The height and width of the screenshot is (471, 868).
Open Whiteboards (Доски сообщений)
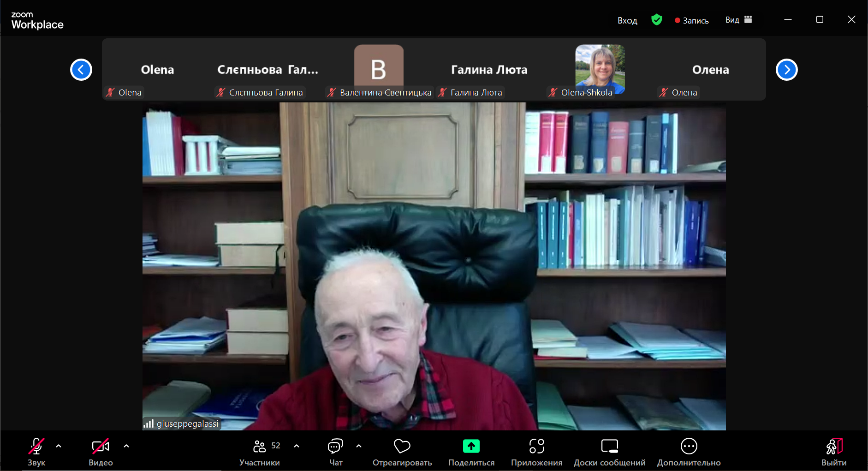pyautogui.click(x=609, y=447)
